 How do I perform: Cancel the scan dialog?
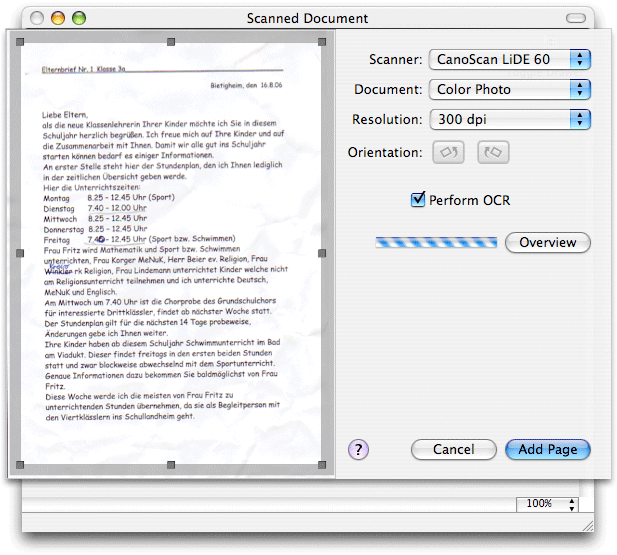coord(454,450)
